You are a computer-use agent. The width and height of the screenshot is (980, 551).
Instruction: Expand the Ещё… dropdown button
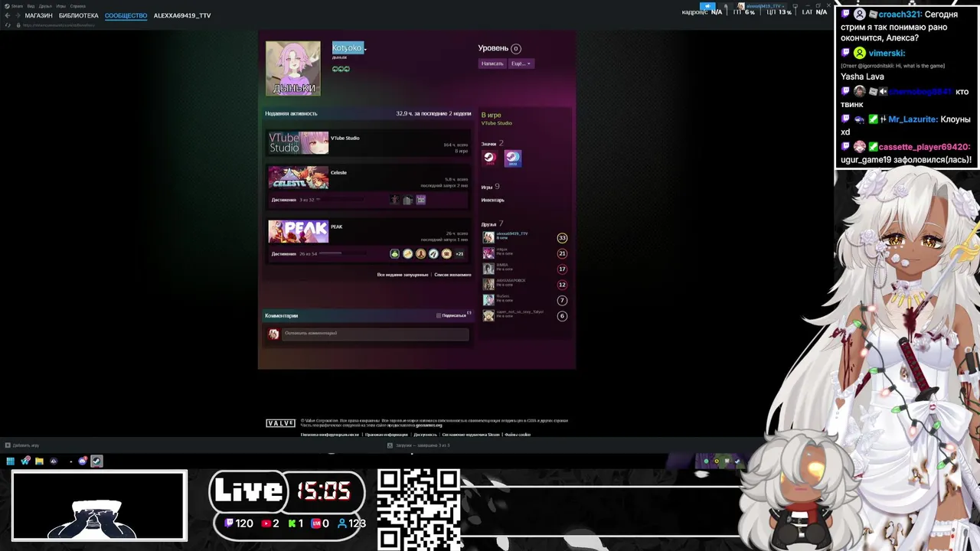tap(521, 64)
